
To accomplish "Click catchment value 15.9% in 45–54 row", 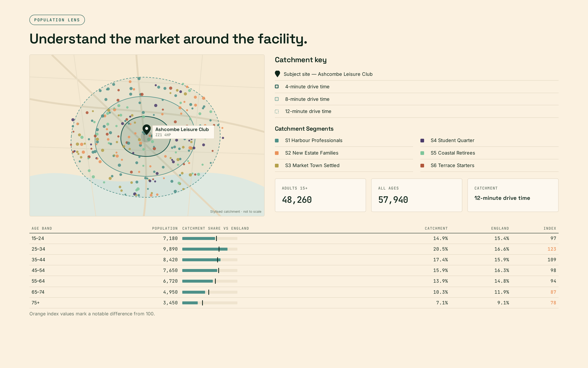I will (x=440, y=270).
